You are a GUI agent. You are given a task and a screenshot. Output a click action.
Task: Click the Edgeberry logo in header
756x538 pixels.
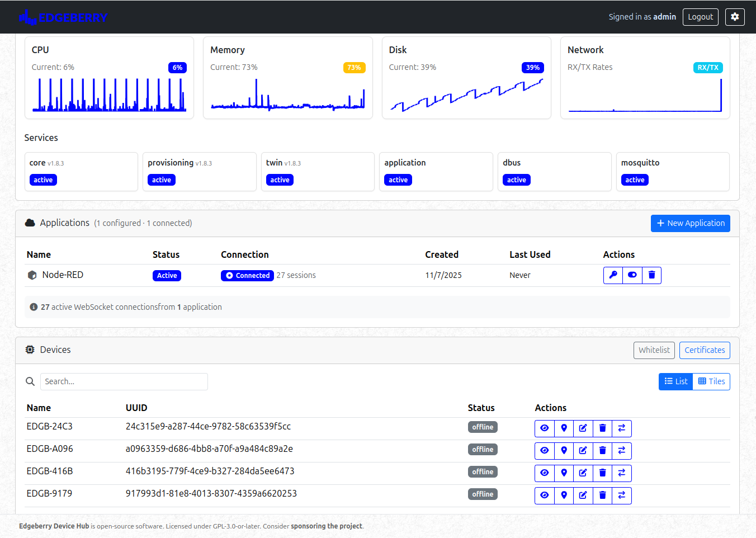[x=63, y=17]
